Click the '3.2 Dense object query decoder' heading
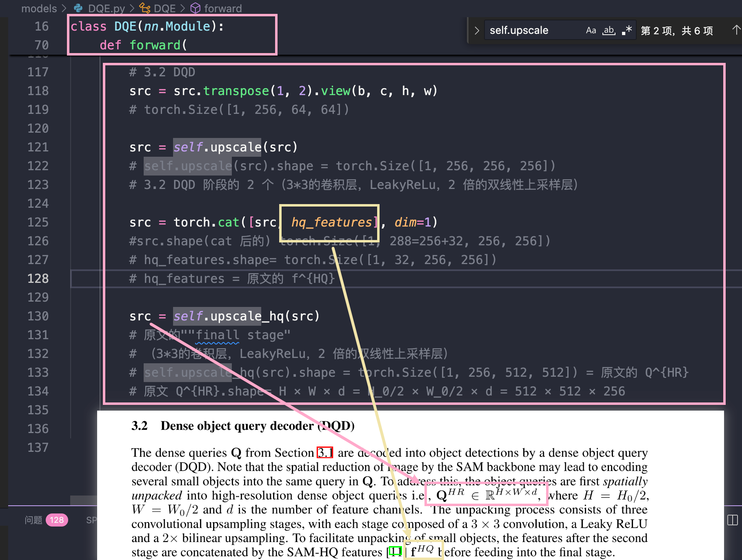This screenshot has height=560, width=742. (x=243, y=426)
